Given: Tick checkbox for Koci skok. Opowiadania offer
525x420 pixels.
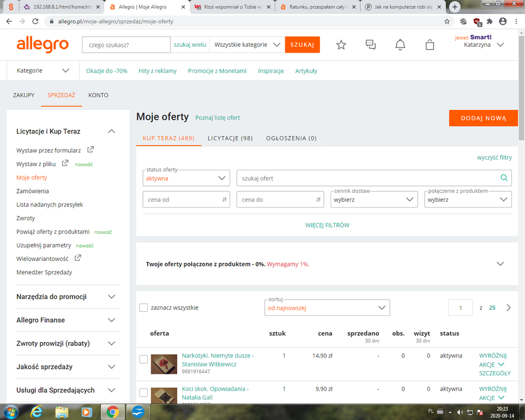Looking at the screenshot, I should pyautogui.click(x=143, y=393).
